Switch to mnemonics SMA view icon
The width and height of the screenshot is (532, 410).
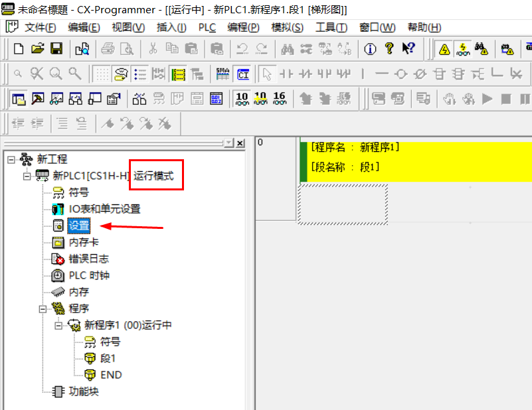[222, 74]
